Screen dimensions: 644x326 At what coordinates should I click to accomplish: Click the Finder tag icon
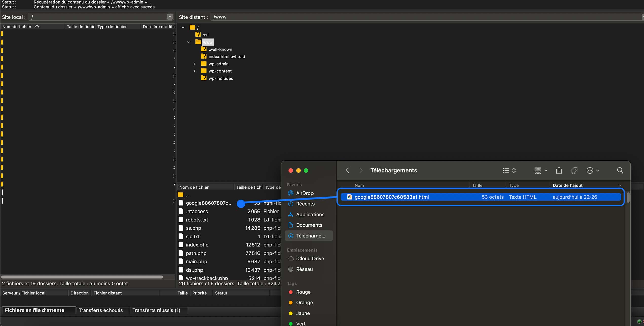point(574,170)
